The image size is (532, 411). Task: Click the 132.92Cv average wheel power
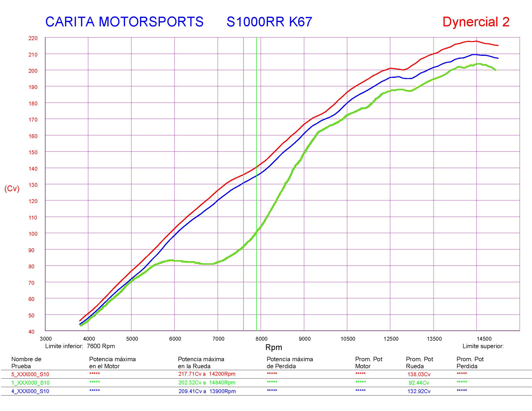(419, 391)
